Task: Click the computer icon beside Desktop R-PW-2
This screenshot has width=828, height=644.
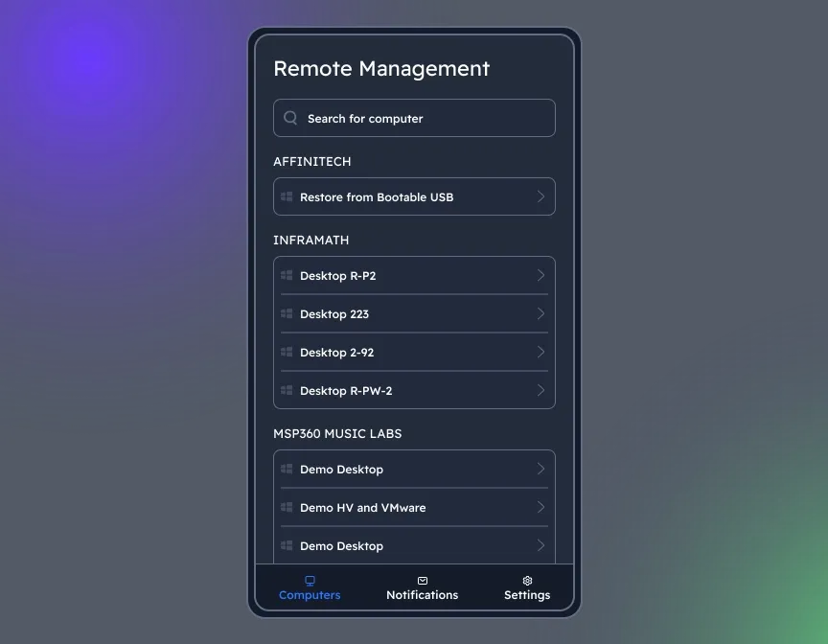Action: (287, 390)
